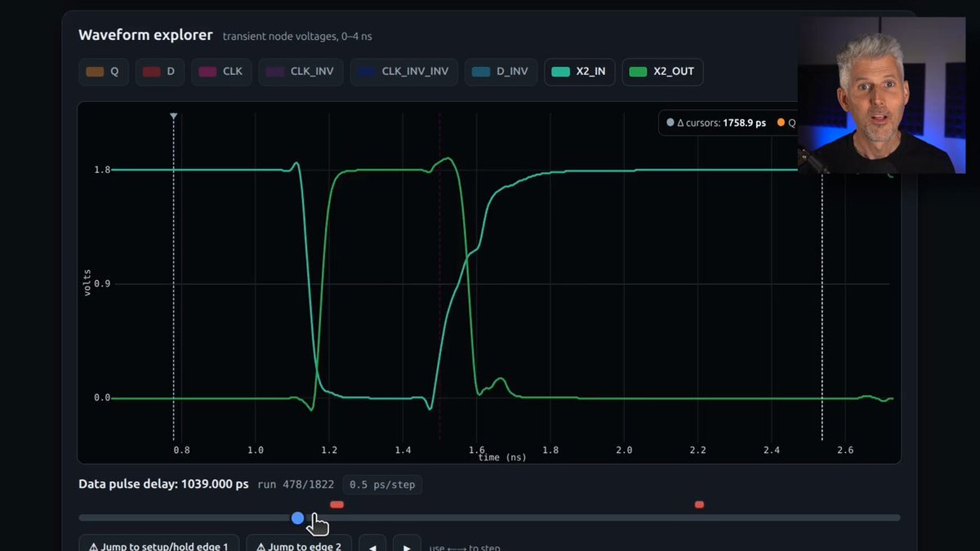The image size is (980, 551).
Task: Click the 2.6 time axis tick label
Action: (x=845, y=450)
